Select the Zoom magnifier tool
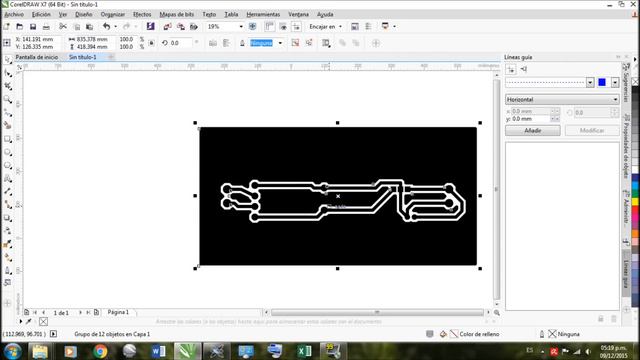640x360 pixels. [x=7, y=99]
